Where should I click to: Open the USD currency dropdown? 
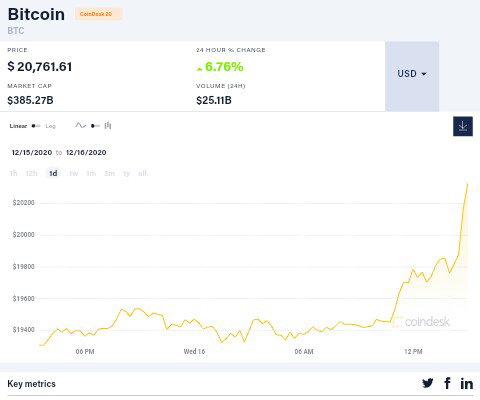[412, 76]
